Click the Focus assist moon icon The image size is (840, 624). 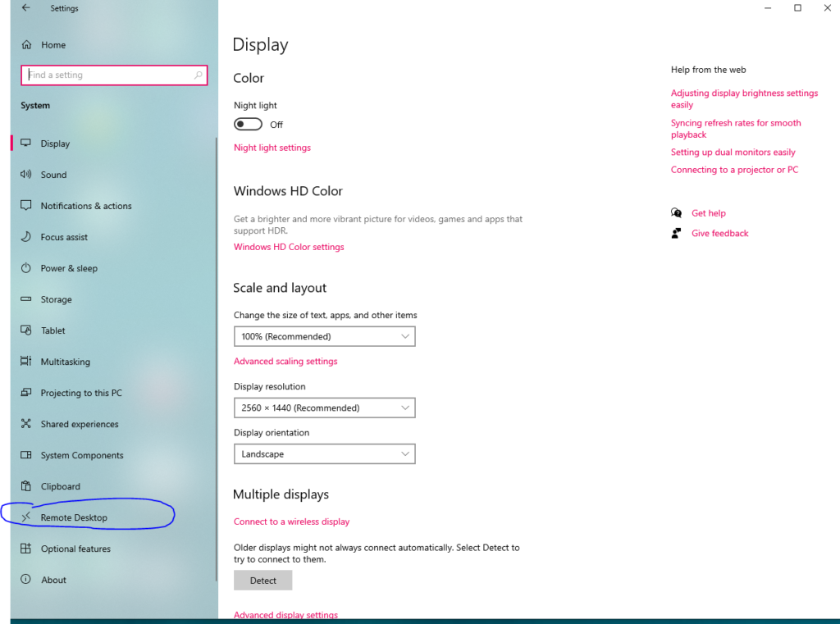tap(25, 237)
